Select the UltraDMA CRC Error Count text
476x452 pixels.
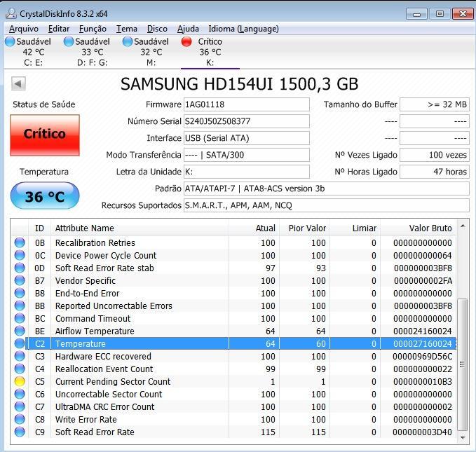pos(104,406)
